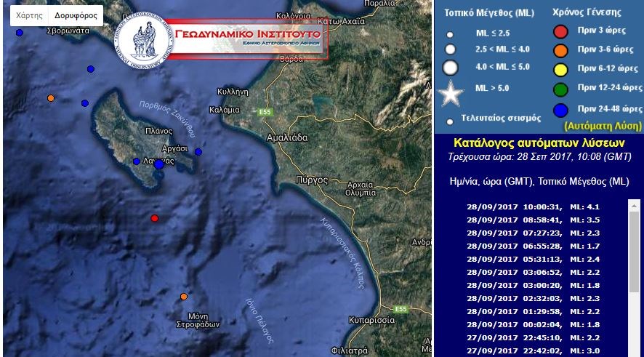Select the large blue marker near Λαγανάς
This screenshot has height=357, width=644.
159,164
